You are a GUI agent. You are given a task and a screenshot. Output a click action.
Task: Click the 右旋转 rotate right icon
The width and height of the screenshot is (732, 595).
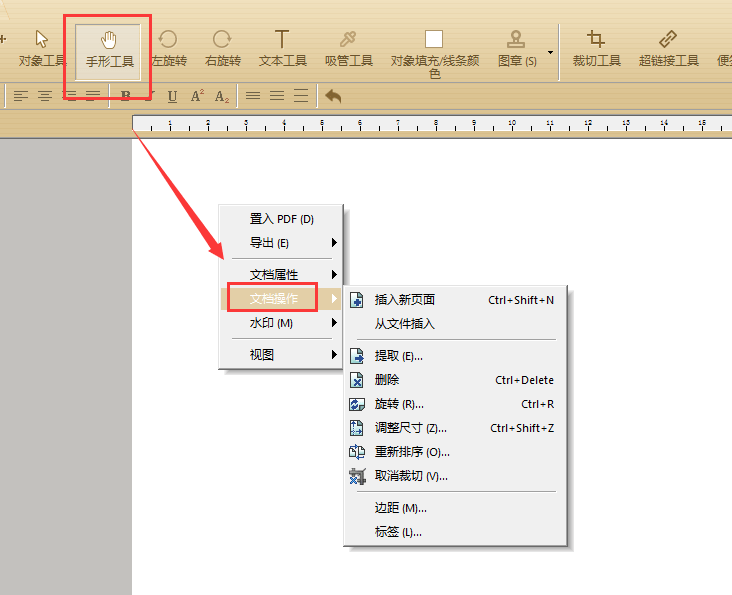[222, 49]
